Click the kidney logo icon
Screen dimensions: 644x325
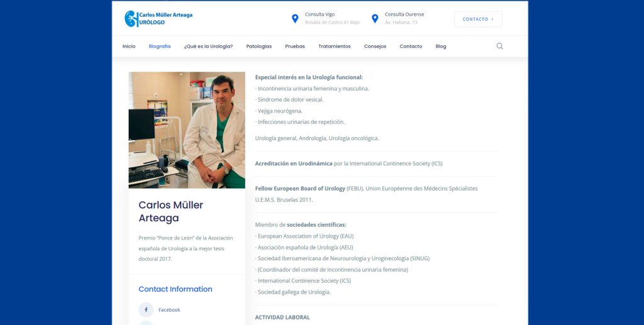(130, 18)
